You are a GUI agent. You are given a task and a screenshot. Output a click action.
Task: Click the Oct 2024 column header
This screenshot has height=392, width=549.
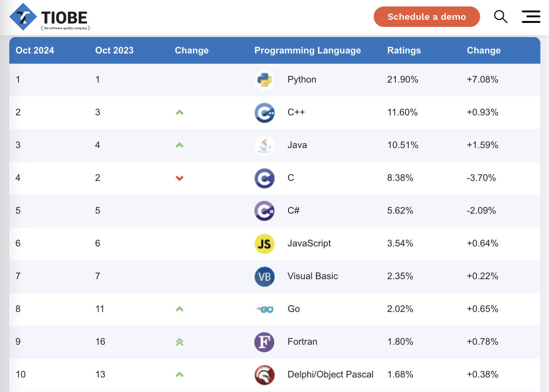[35, 50]
